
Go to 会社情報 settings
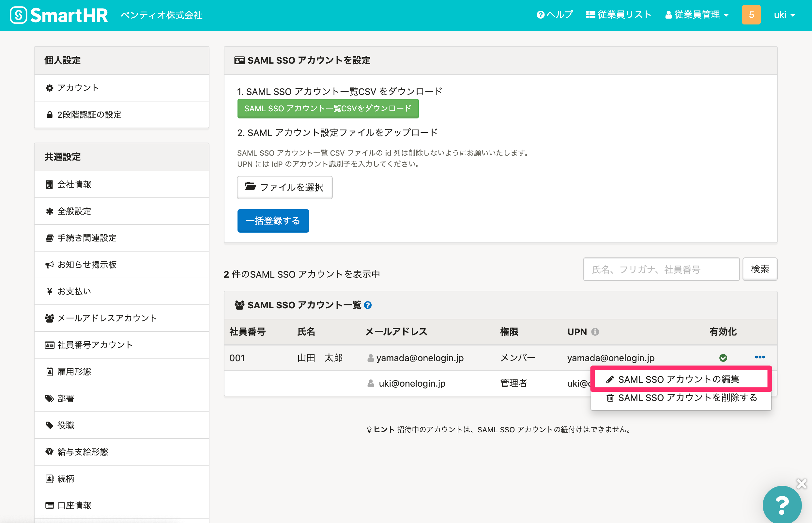coord(122,184)
